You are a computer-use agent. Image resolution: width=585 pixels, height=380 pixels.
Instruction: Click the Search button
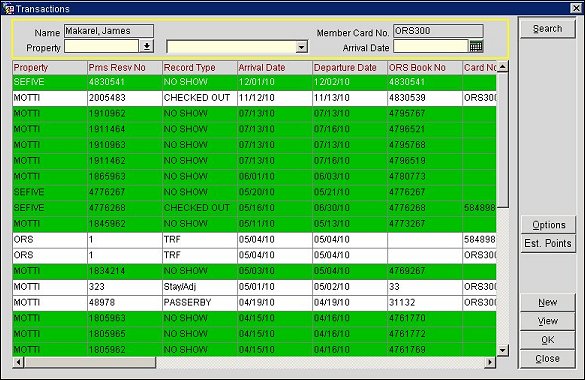pyautogui.click(x=547, y=29)
